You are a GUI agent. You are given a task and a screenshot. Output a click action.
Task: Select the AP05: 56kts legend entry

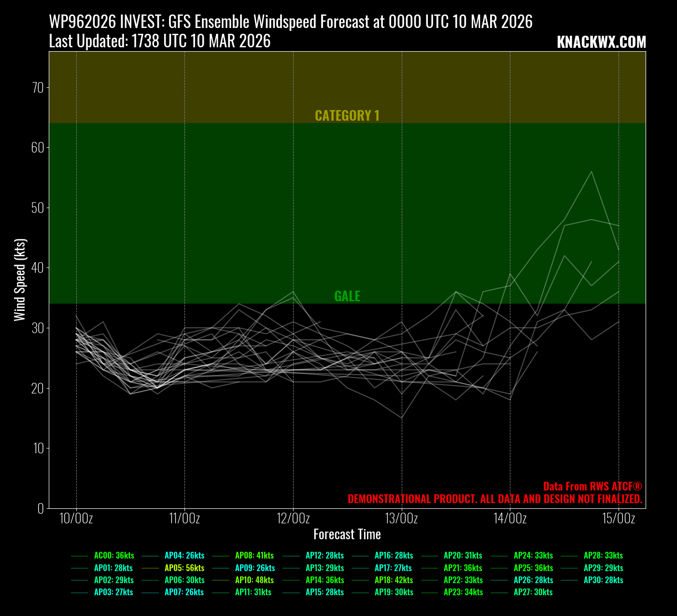[184, 568]
